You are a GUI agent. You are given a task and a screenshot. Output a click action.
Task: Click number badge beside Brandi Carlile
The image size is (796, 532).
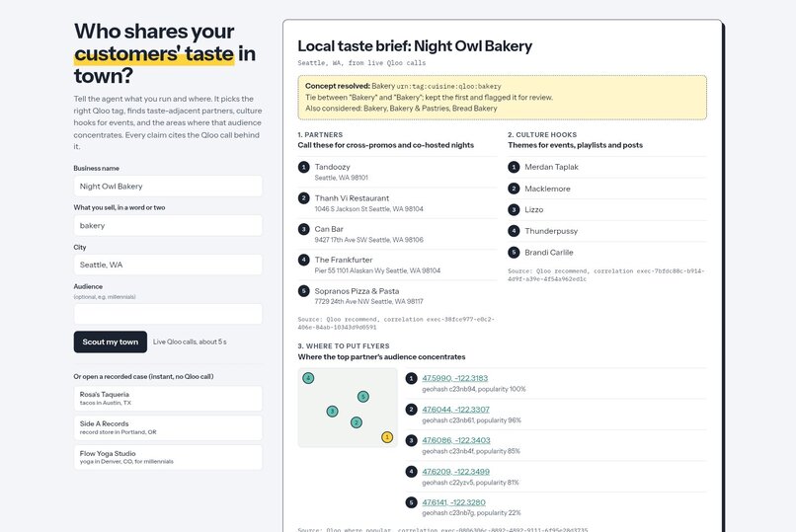tap(514, 252)
